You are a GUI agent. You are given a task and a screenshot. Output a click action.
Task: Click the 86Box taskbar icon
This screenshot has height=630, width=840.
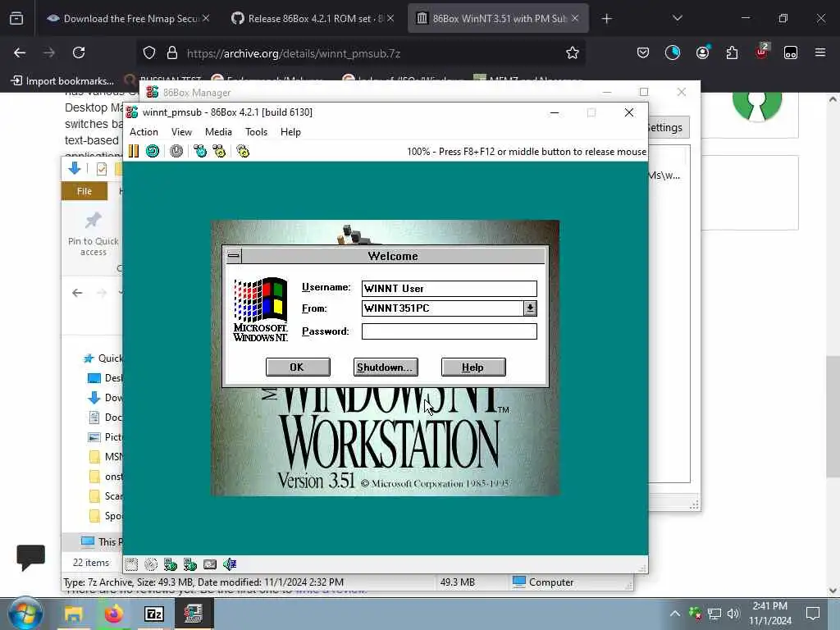[x=193, y=614]
